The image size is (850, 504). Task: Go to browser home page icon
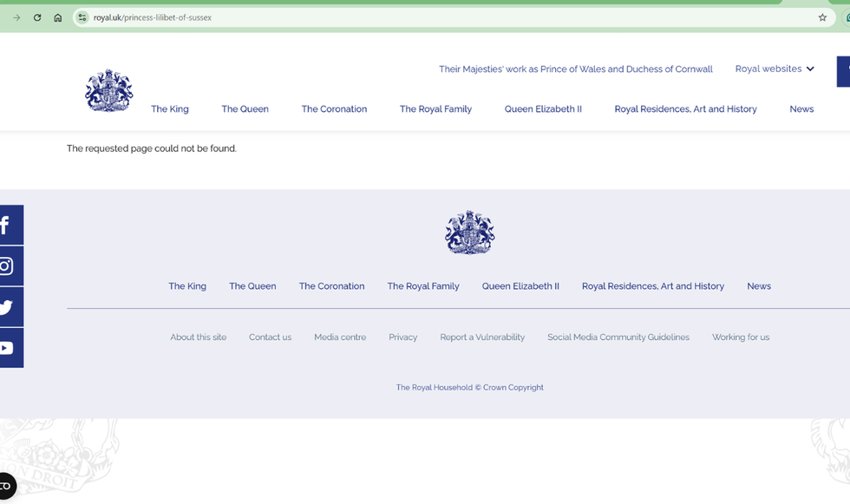(x=57, y=16)
